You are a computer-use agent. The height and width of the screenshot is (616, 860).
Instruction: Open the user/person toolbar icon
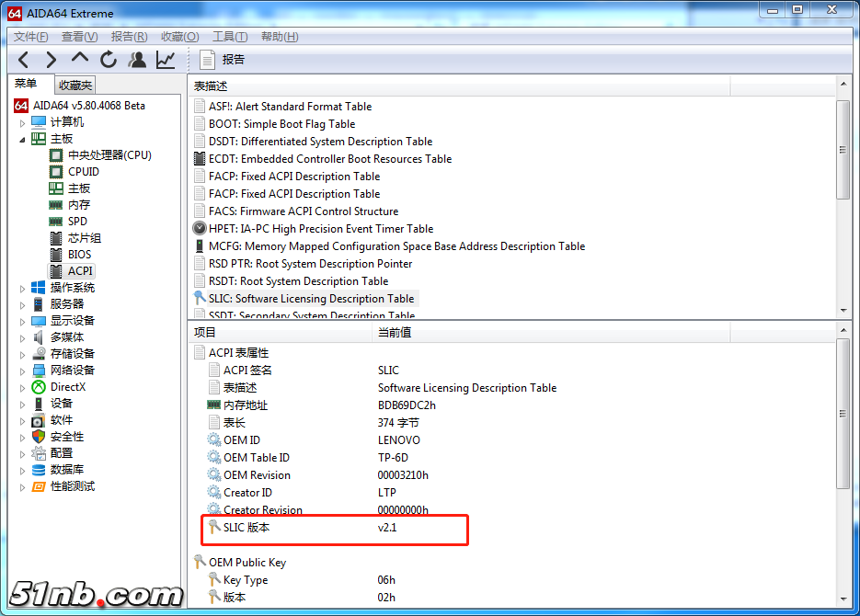pos(137,60)
